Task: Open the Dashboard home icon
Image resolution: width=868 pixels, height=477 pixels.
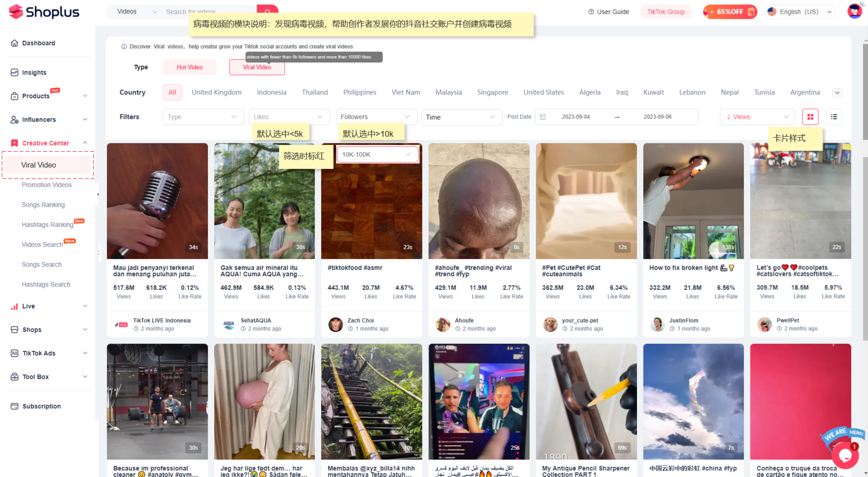Action: tap(14, 43)
